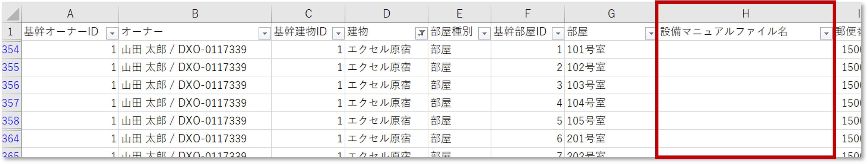The height and width of the screenshot is (164, 868).
Task: Open filter dropdown for 部屋 column
Action: [650, 33]
